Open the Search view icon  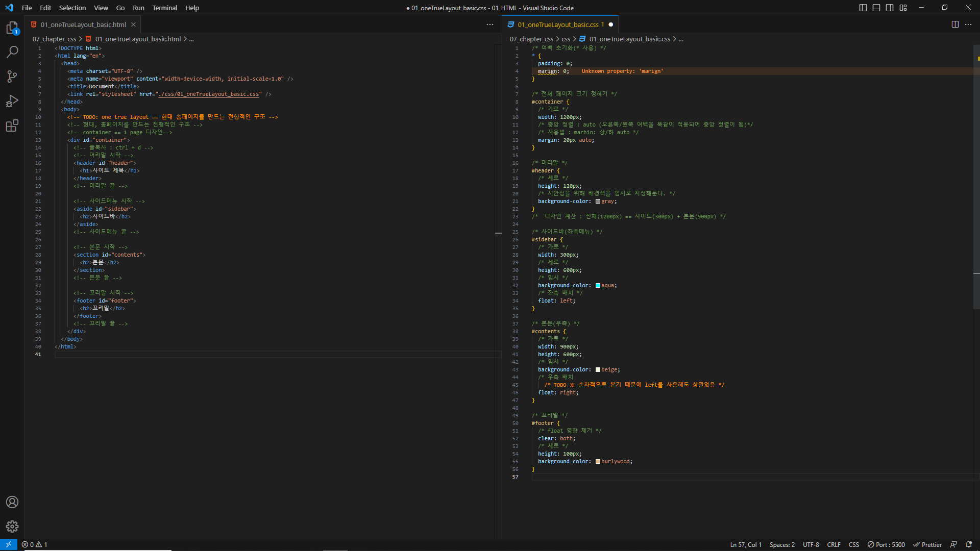(12, 52)
